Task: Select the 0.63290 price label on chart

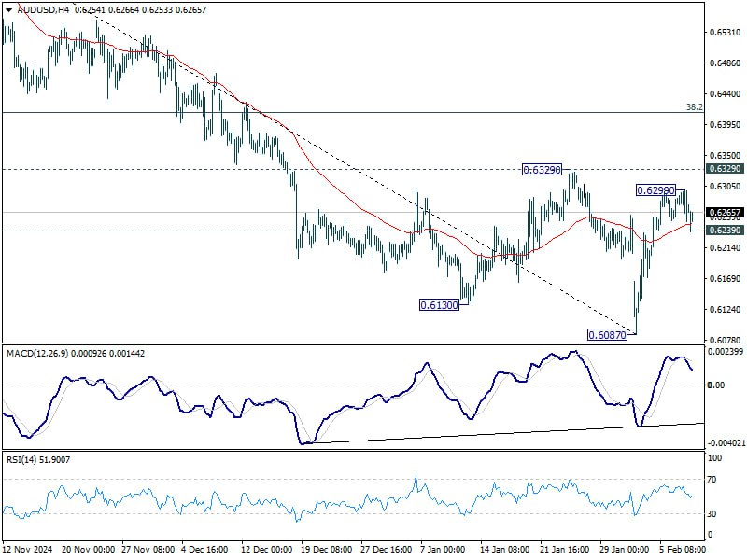Action: point(543,170)
